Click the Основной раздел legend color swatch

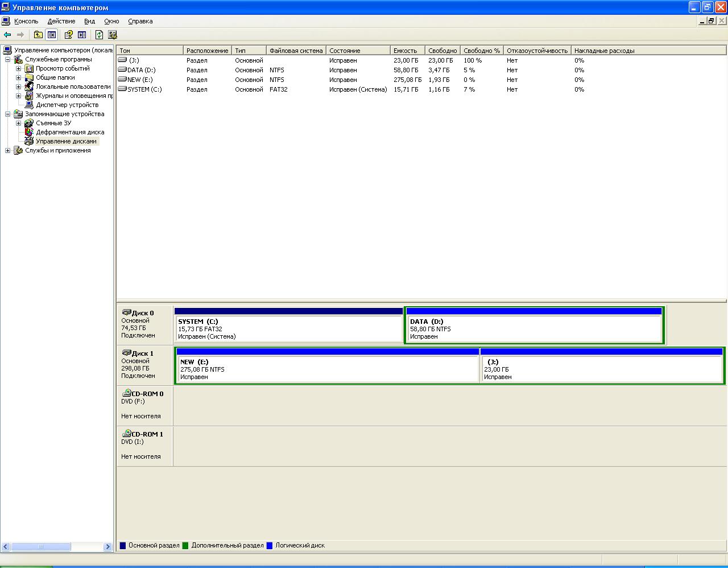tap(123, 545)
